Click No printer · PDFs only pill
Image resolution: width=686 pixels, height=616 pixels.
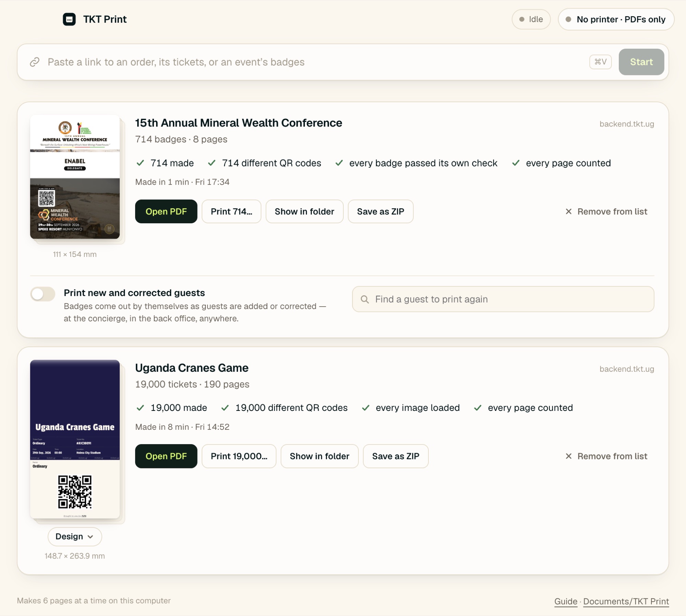[x=616, y=19]
